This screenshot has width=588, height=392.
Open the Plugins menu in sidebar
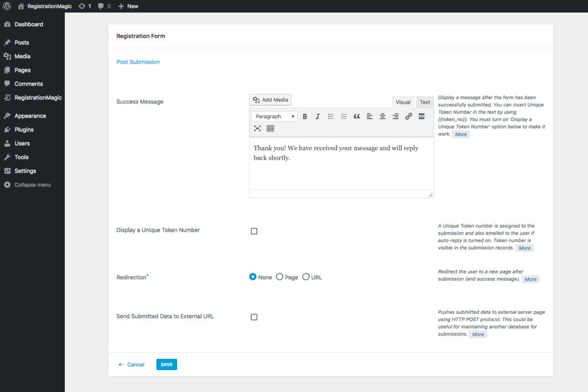(24, 130)
